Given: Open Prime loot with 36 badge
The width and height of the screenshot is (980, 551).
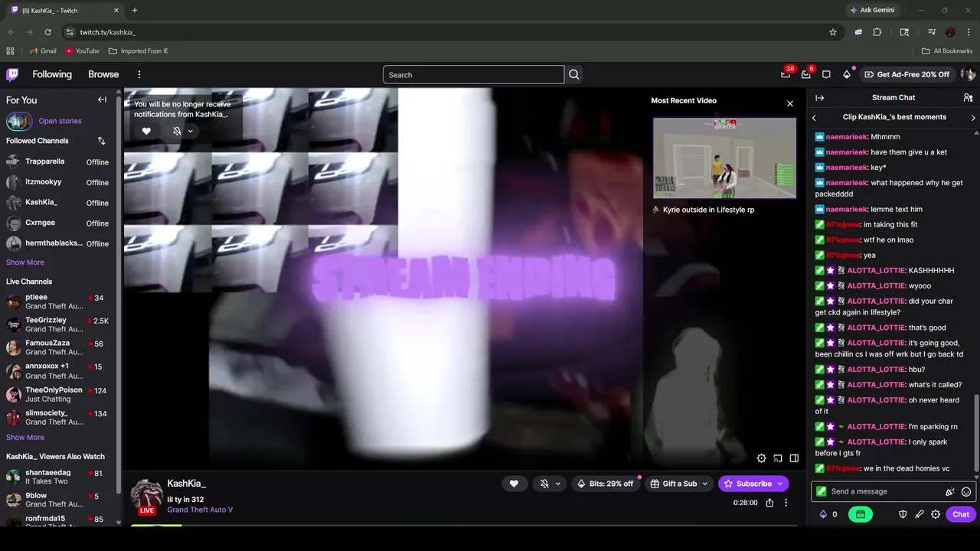Looking at the screenshot, I should pos(786,74).
